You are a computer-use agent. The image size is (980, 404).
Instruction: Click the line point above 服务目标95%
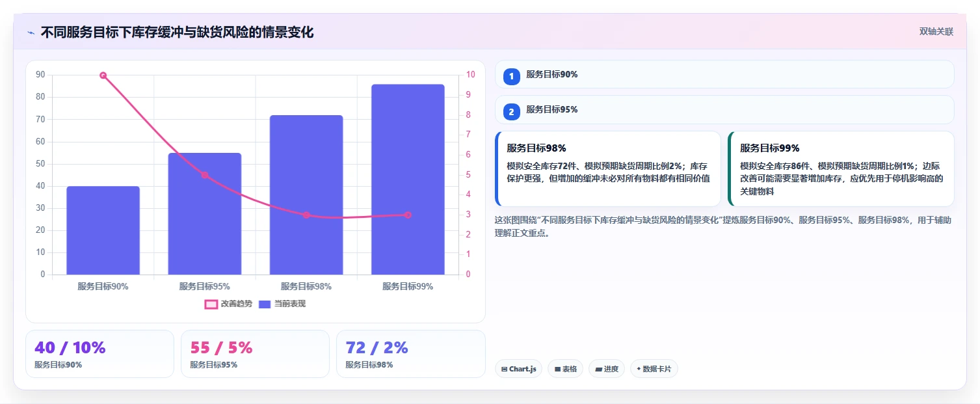[205, 175]
